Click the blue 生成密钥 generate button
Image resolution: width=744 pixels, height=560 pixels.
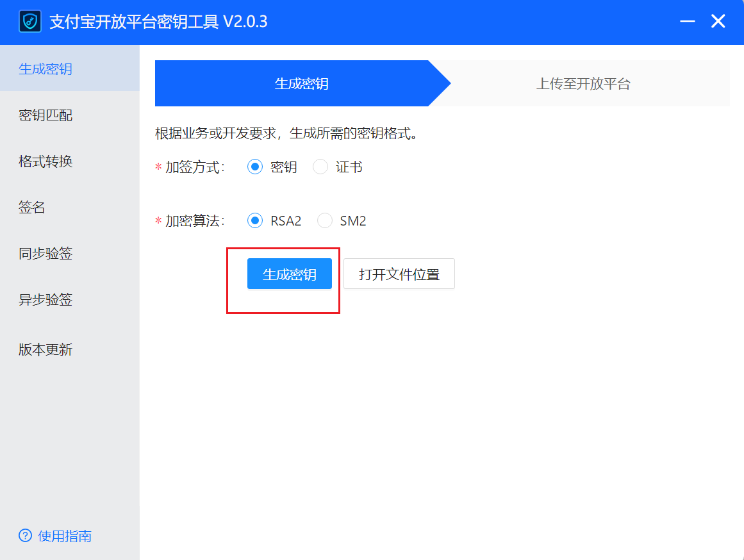pos(289,273)
